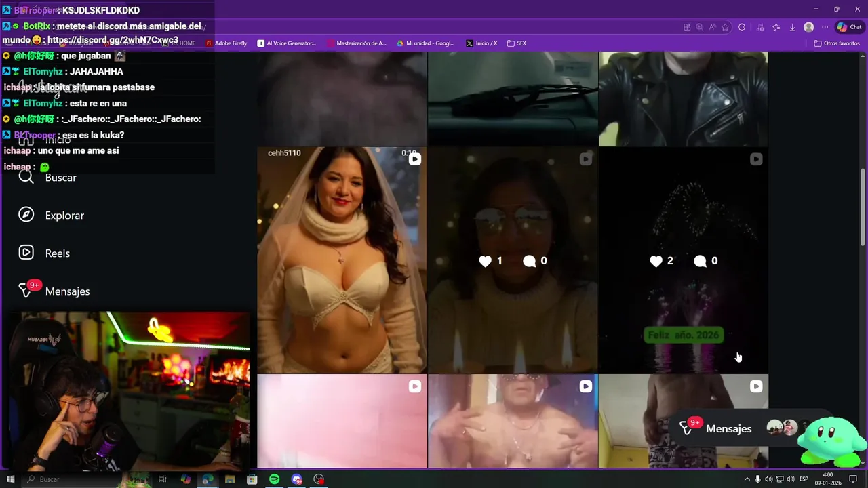The image size is (868, 488).
Task: Click the Buscar magnifier icon in sidebar
Action: pyautogui.click(x=26, y=178)
